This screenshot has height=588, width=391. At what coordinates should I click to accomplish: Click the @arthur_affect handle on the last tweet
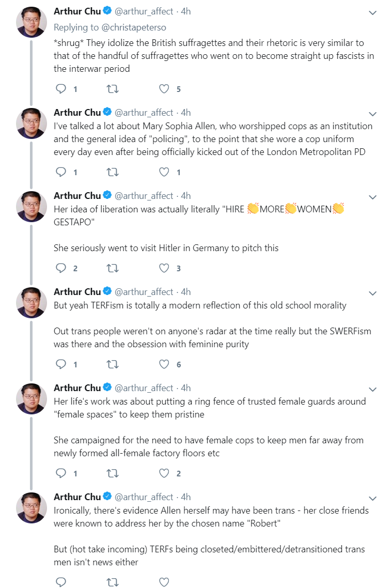tap(144, 497)
